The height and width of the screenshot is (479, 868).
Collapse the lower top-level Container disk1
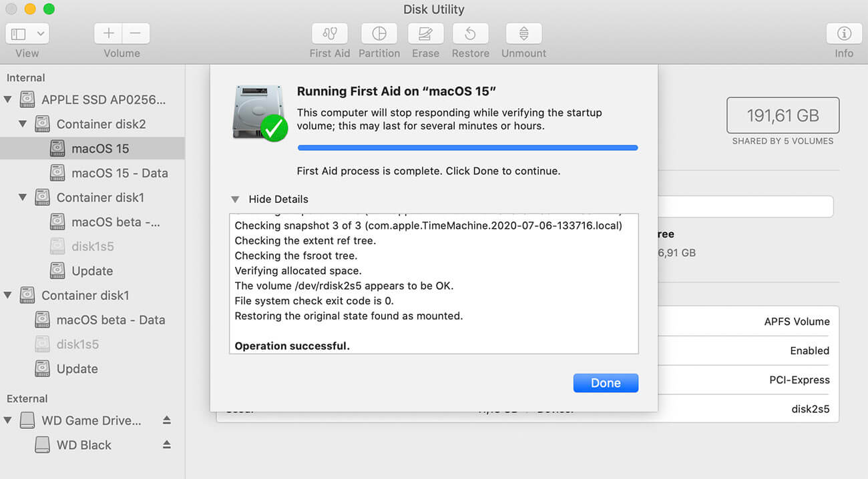8,295
